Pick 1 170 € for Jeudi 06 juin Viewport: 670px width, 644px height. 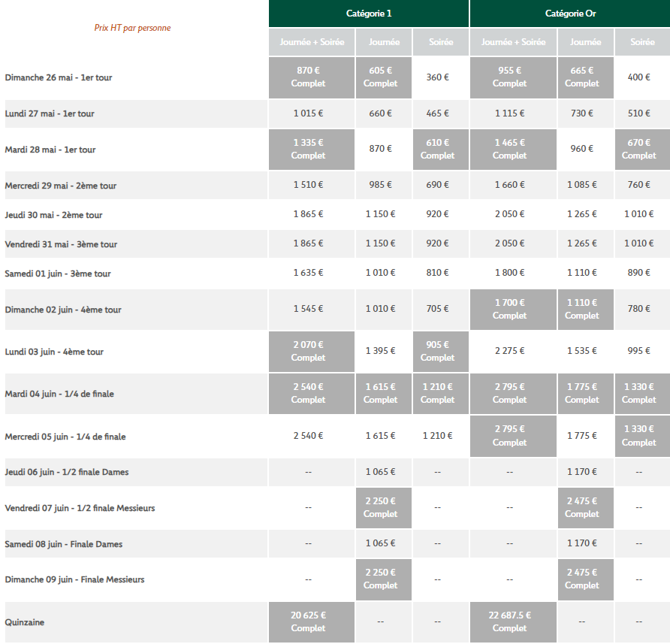point(581,472)
